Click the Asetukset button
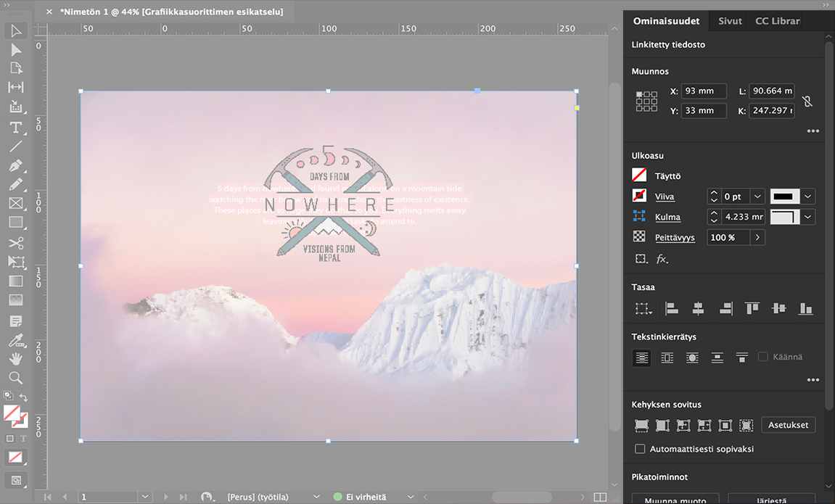Screen dimensions: 835x504 788,425
